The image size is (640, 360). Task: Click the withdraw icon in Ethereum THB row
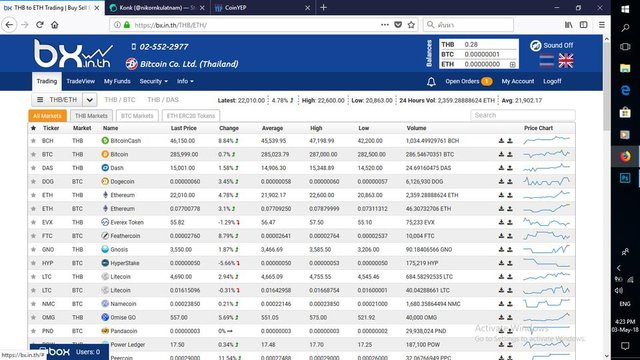[510, 195]
